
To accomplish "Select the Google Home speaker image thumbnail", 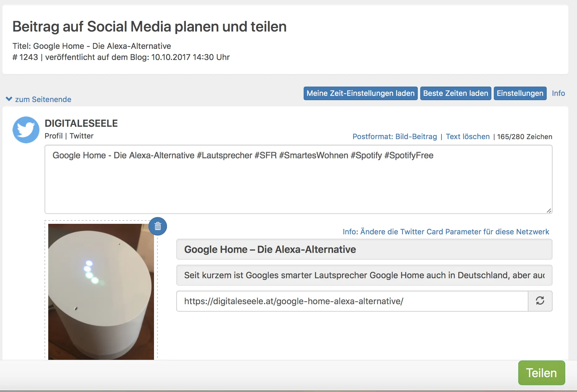I will click(101, 291).
